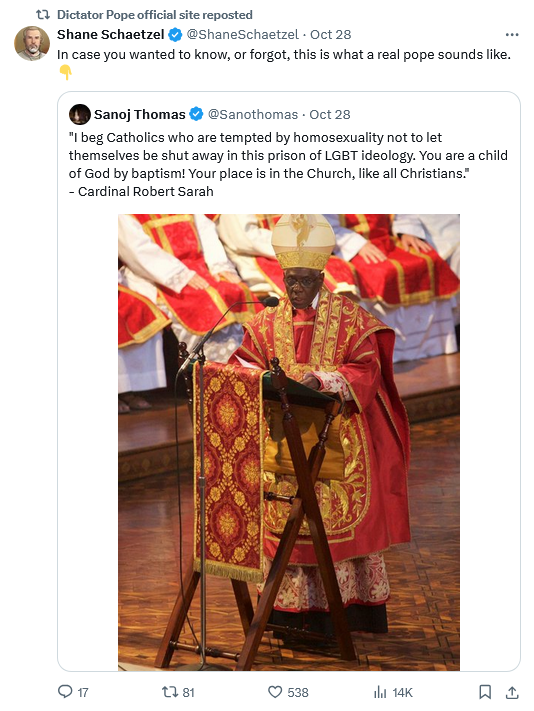Click Sanoj Thomas's blue verified badge
The width and height of the screenshot is (534, 711).
196,114
